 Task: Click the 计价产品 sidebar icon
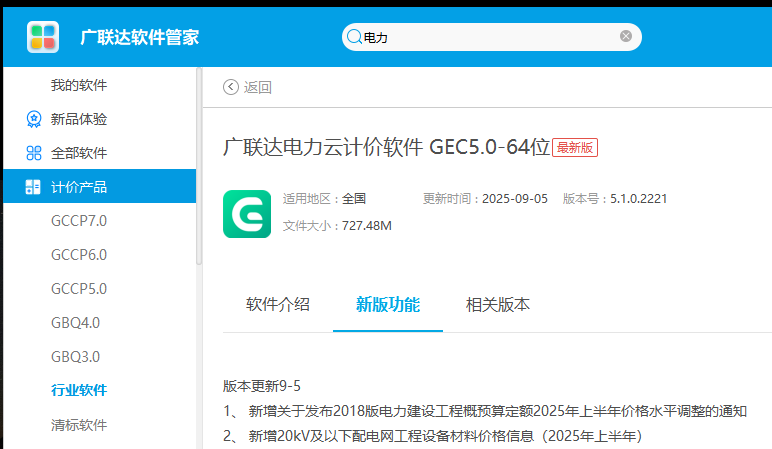coord(33,187)
